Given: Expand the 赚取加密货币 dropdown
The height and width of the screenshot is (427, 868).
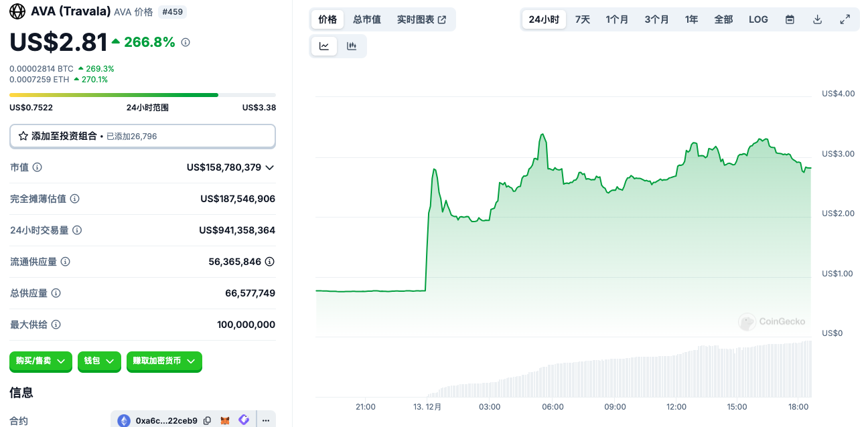Looking at the screenshot, I should click(x=164, y=361).
